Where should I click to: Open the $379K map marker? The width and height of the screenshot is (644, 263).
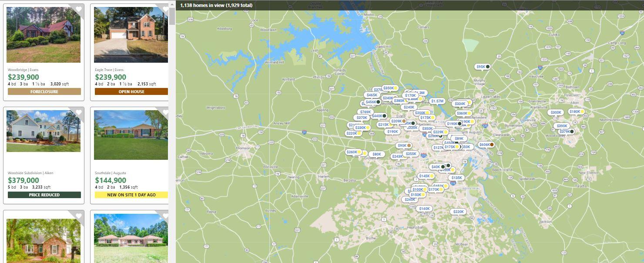[x=567, y=131]
